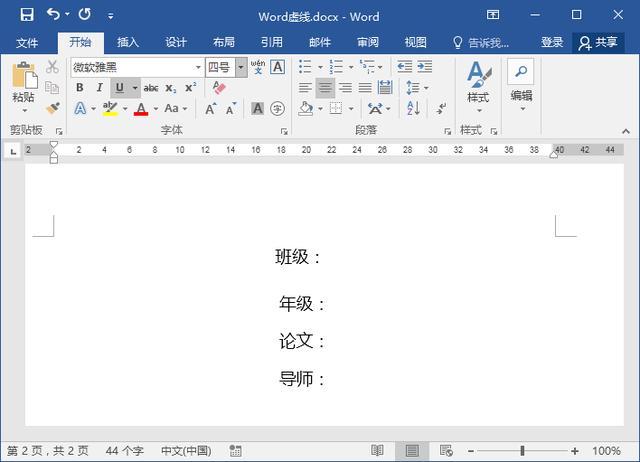The height and width of the screenshot is (462, 640).
Task: Toggle the Underline button off
Action: [x=120, y=88]
